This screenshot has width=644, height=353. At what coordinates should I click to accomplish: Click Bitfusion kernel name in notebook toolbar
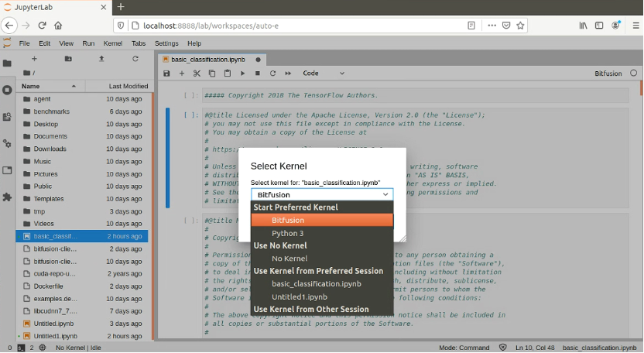coord(608,74)
